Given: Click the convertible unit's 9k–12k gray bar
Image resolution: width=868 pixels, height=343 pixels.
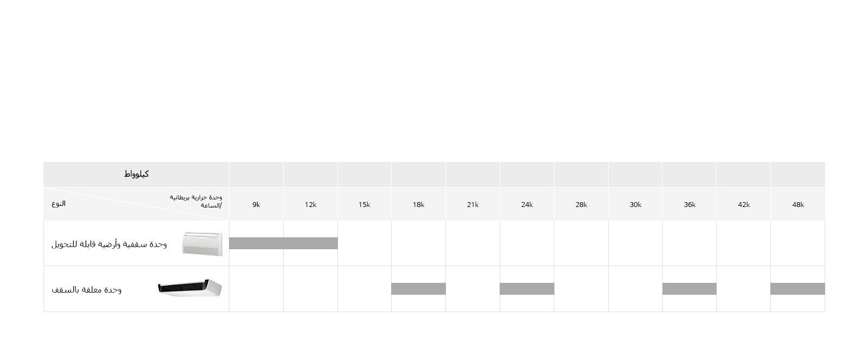Looking at the screenshot, I should pyautogui.click(x=283, y=243).
